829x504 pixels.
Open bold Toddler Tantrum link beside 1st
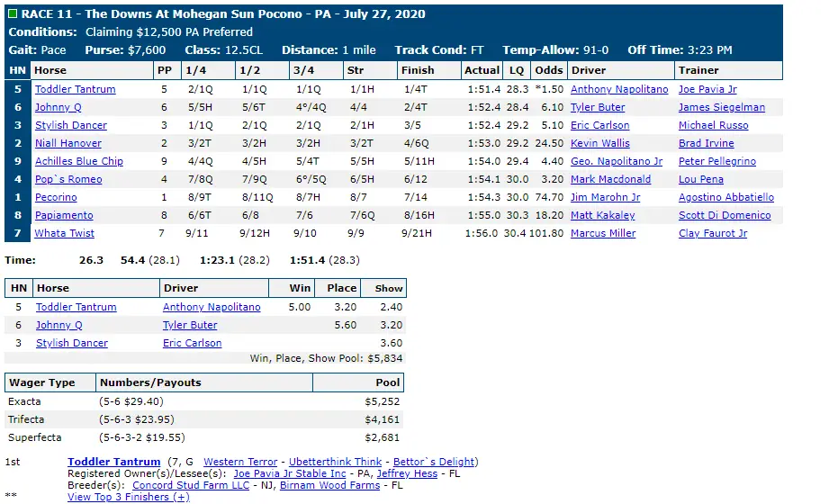tap(113, 462)
